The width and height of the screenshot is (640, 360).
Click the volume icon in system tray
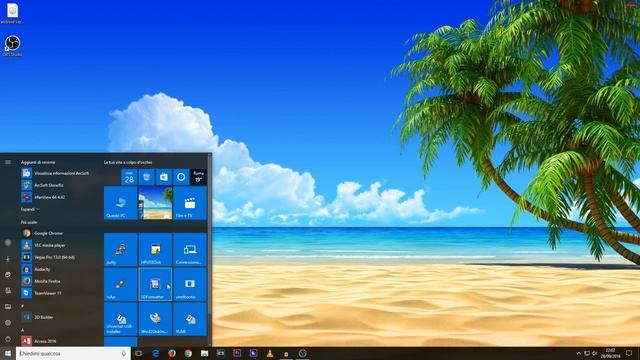[x=595, y=353]
